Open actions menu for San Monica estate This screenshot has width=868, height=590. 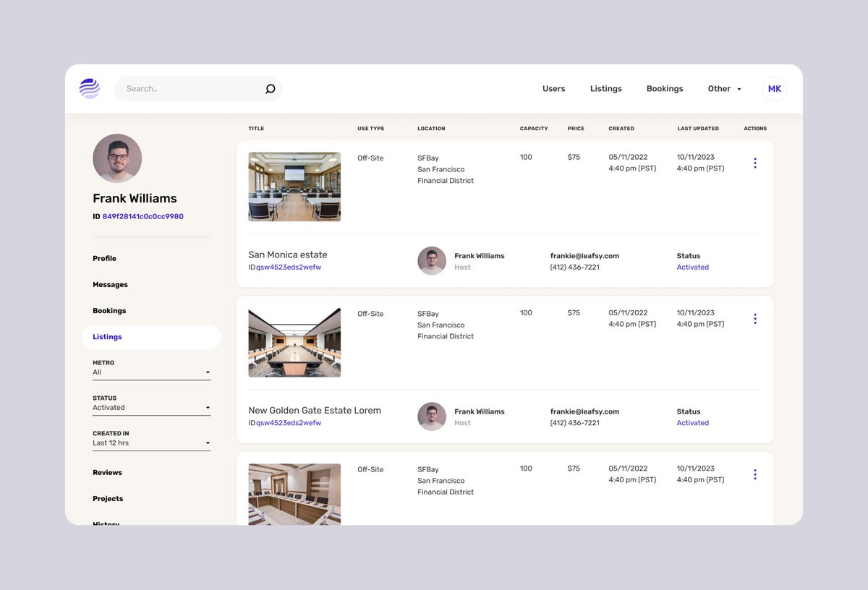click(755, 163)
